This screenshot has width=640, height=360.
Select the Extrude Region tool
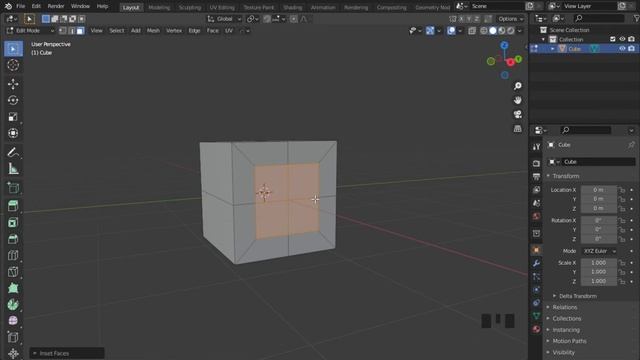pos(13,206)
